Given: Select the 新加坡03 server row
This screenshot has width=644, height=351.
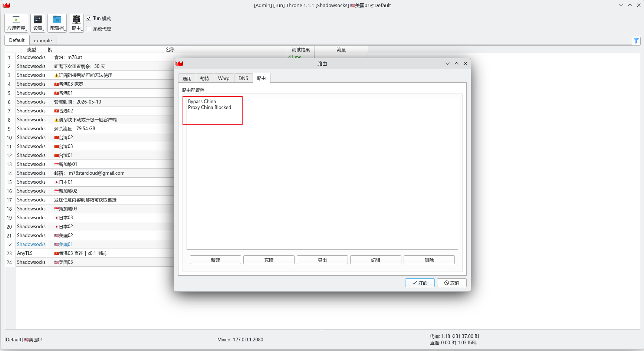Looking at the screenshot, I should click(95, 209).
